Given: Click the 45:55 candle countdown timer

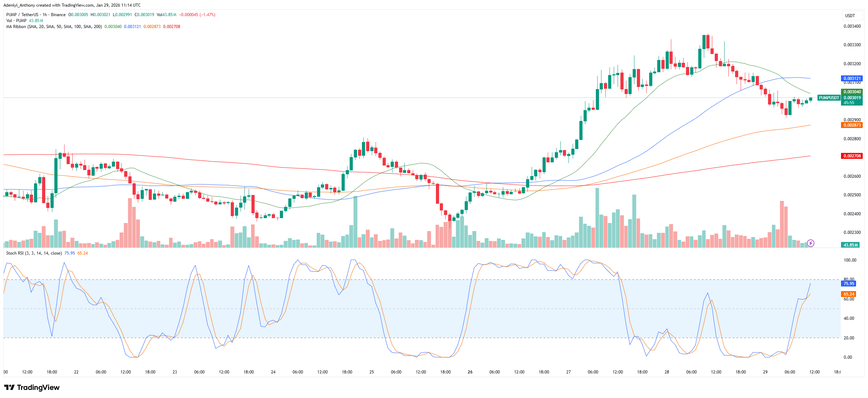Looking at the screenshot, I should pyautogui.click(x=849, y=103).
